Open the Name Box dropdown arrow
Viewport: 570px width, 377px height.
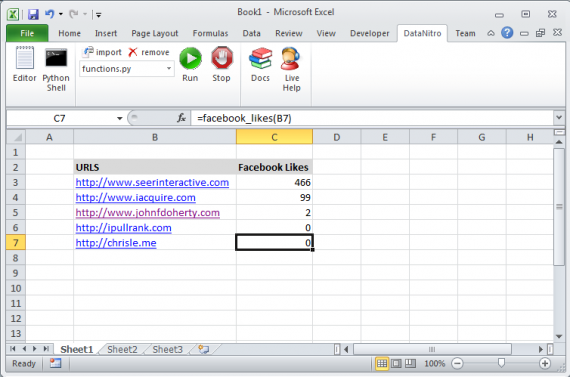119,118
